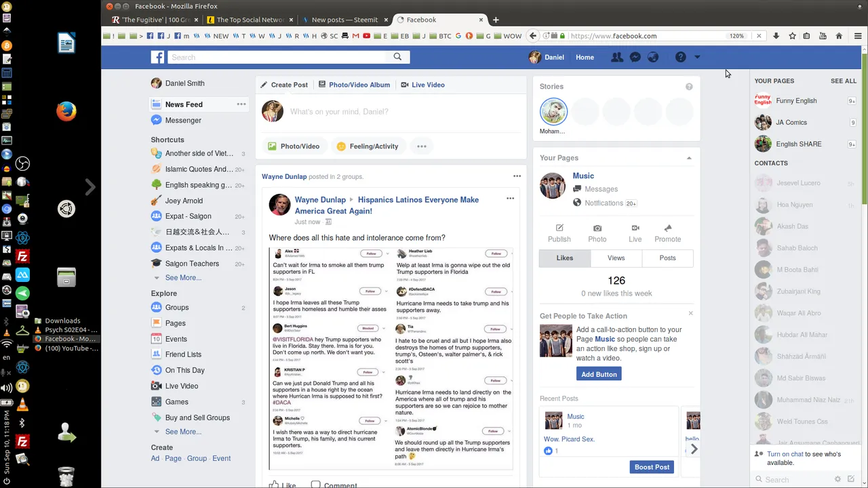Viewport: 868px width, 488px height.
Task: Click the Photo/Video composer button
Action: coord(294,146)
